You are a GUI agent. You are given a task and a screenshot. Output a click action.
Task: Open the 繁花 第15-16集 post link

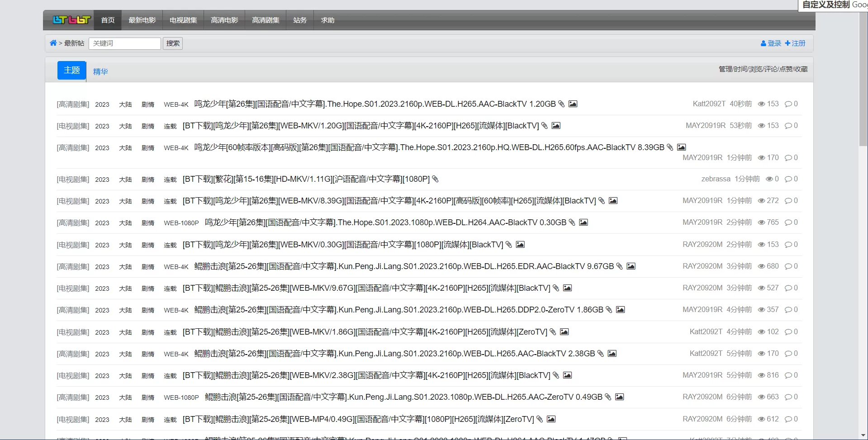(x=306, y=179)
